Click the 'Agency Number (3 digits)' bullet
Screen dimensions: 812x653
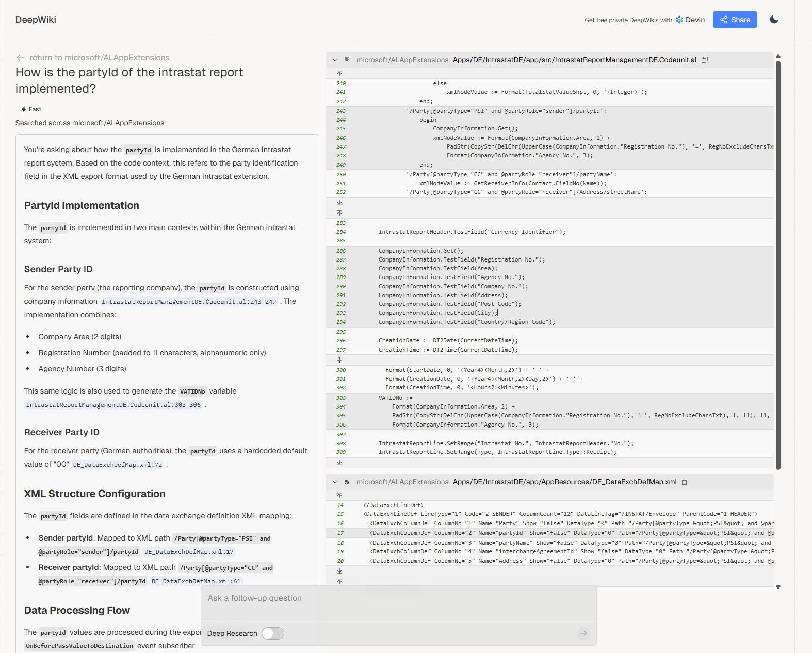click(x=83, y=369)
